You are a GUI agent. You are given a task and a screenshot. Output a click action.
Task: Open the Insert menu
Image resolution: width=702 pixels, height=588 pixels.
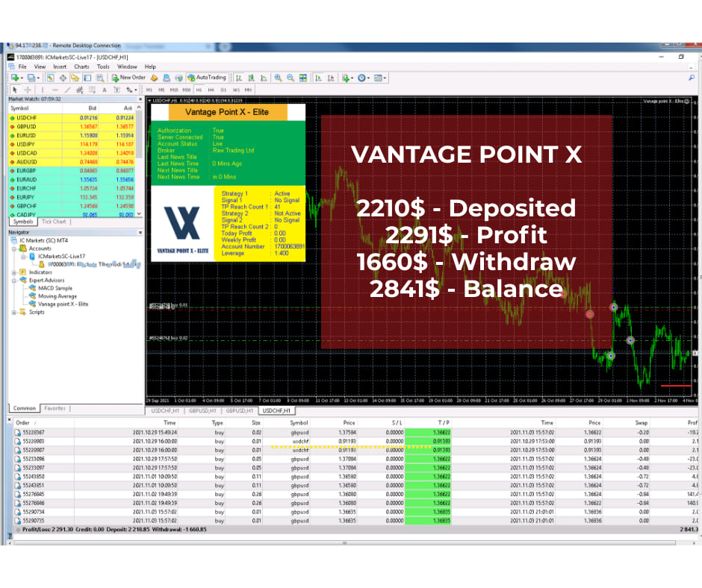60,66
